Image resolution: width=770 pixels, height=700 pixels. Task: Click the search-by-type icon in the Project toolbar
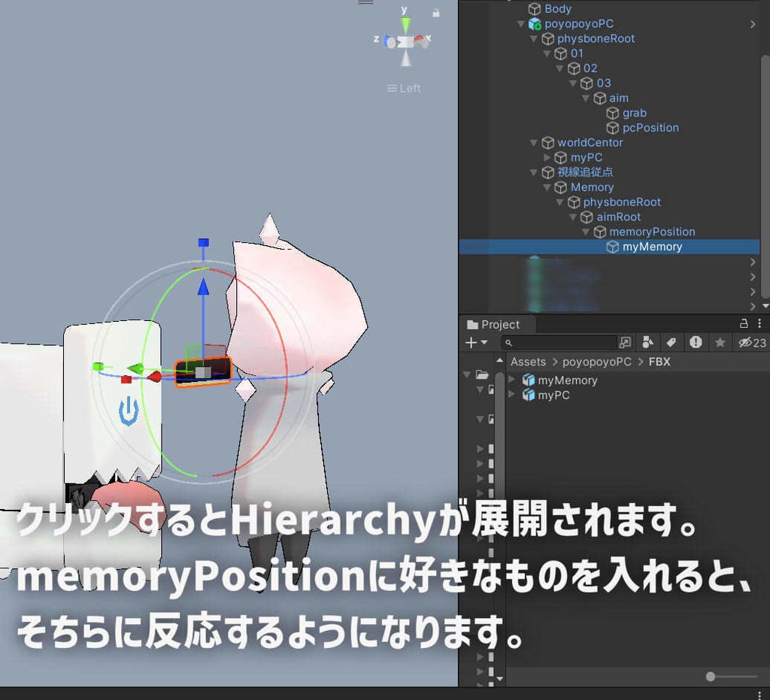[647, 343]
